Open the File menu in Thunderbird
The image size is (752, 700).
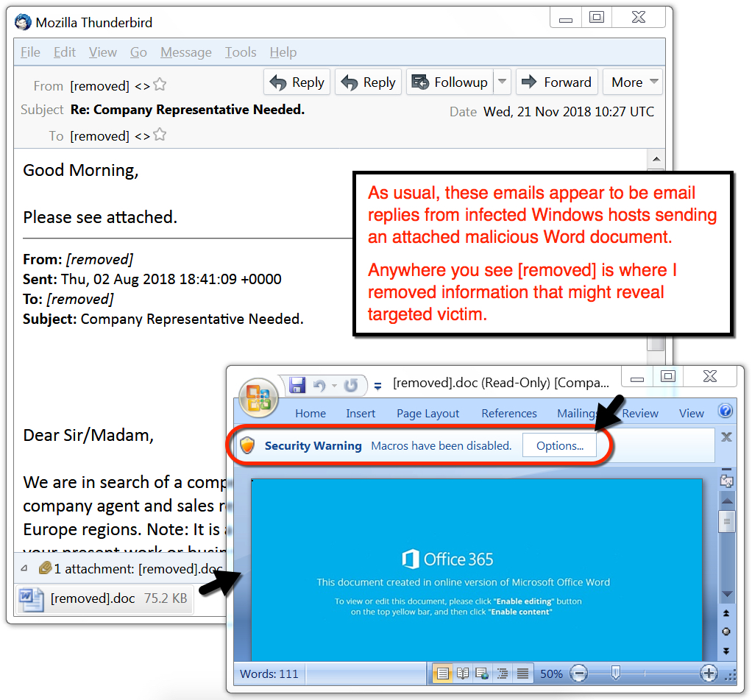pyautogui.click(x=30, y=52)
